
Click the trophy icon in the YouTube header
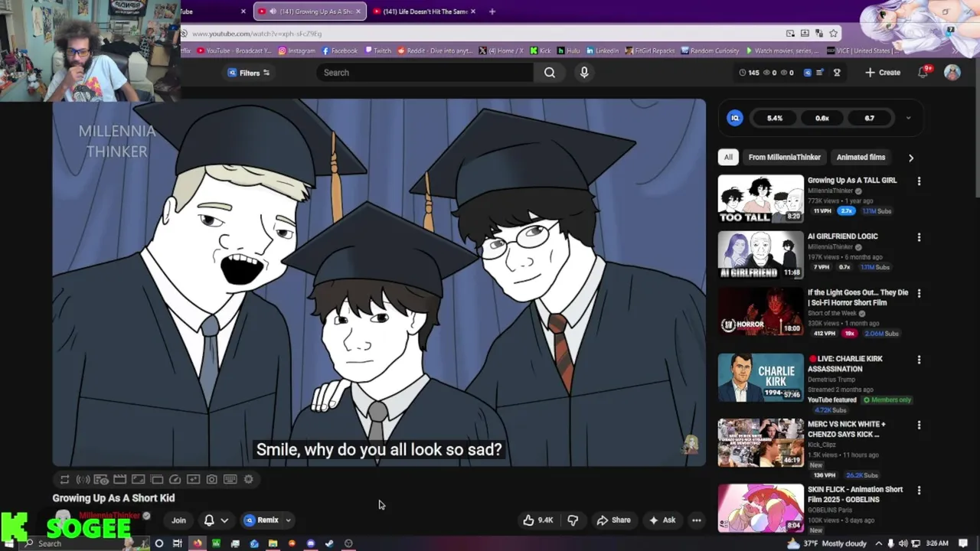pyautogui.click(x=837, y=73)
